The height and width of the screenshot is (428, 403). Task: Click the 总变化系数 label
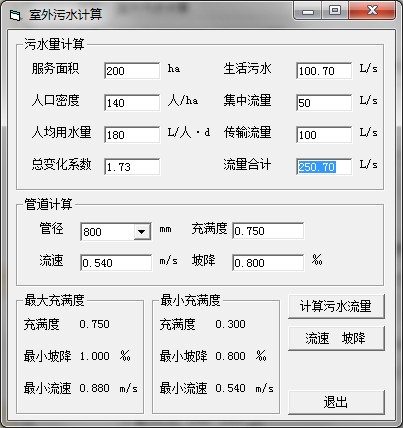(x=62, y=164)
